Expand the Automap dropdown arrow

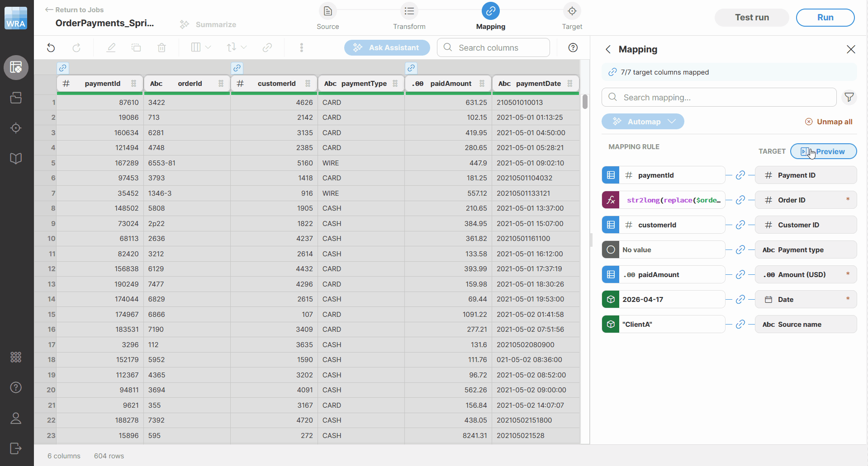672,122
